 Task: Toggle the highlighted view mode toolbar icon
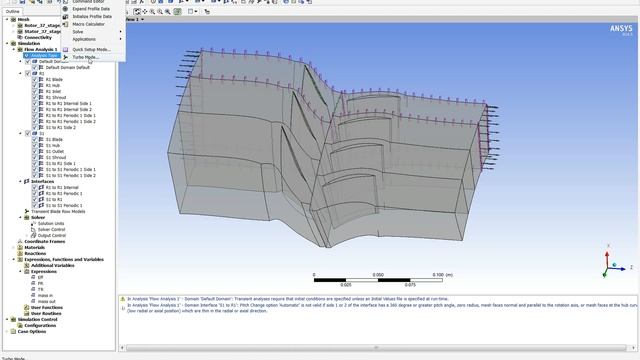point(177,11)
